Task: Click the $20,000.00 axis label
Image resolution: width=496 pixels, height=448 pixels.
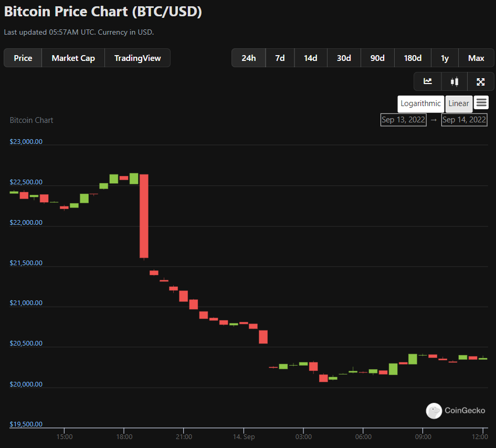Action: point(26,384)
